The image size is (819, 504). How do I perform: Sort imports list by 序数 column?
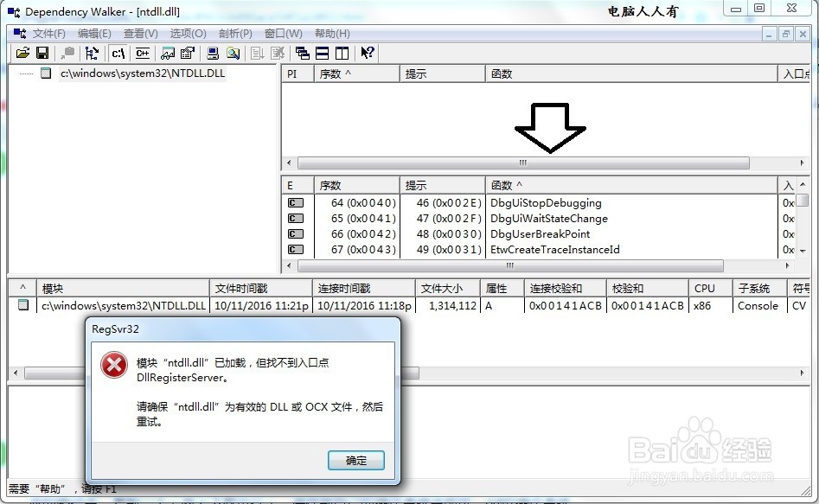coord(356,74)
